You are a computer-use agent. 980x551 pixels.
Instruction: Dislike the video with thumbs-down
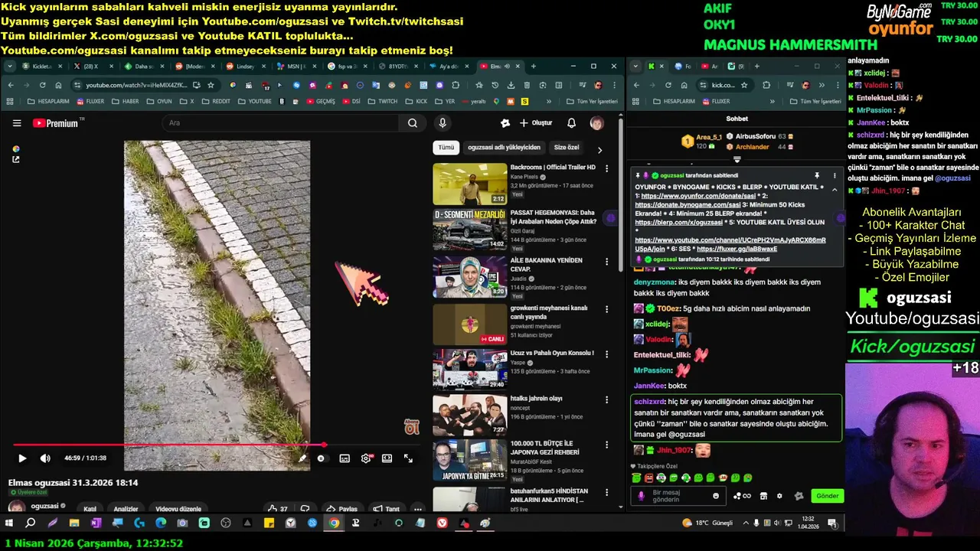click(x=305, y=509)
